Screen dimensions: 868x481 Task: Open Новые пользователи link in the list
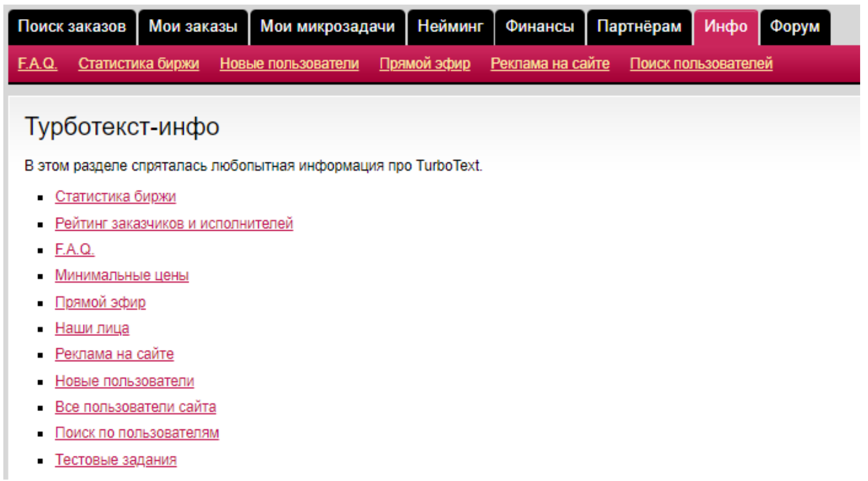point(124,381)
